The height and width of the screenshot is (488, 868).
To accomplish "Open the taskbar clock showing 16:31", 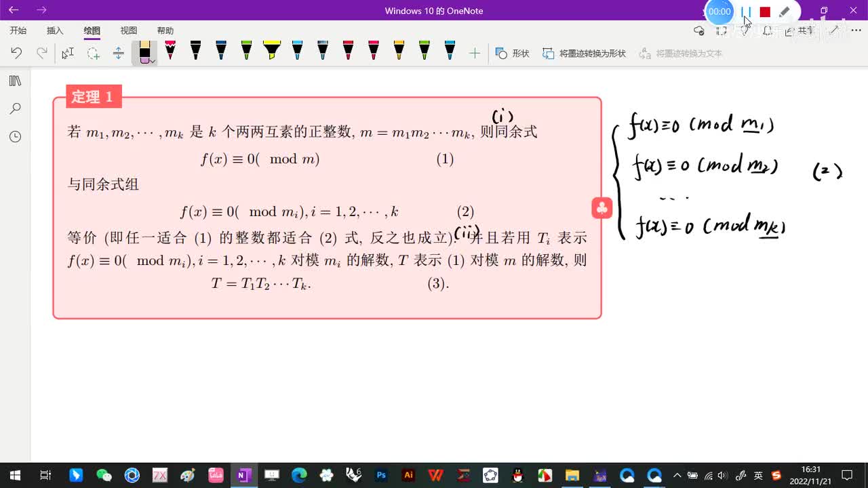I will (811, 475).
